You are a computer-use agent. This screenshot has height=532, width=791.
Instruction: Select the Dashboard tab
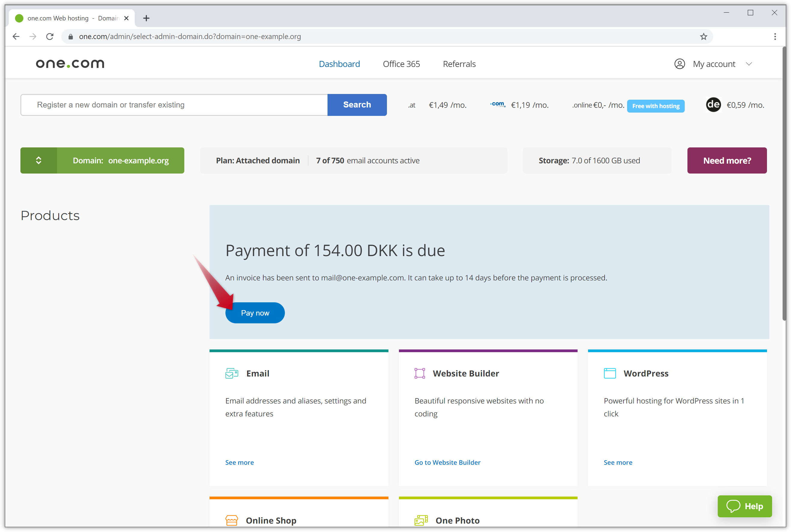[340, 64]
